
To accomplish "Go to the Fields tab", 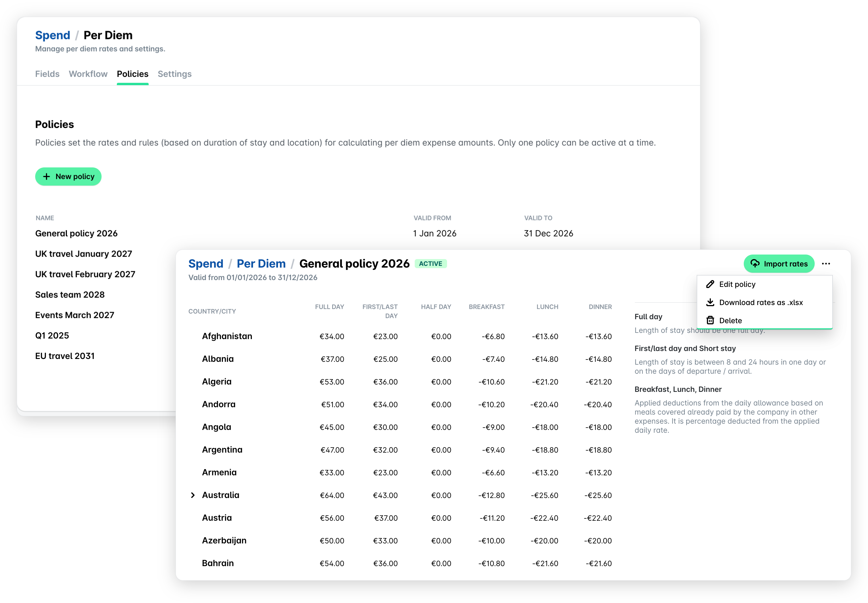I will (47, 74).
